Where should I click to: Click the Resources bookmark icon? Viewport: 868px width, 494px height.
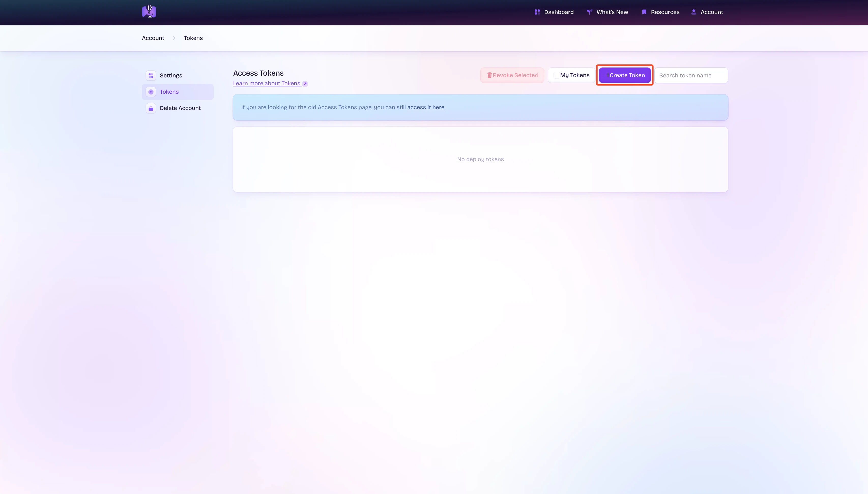[644, 12]
